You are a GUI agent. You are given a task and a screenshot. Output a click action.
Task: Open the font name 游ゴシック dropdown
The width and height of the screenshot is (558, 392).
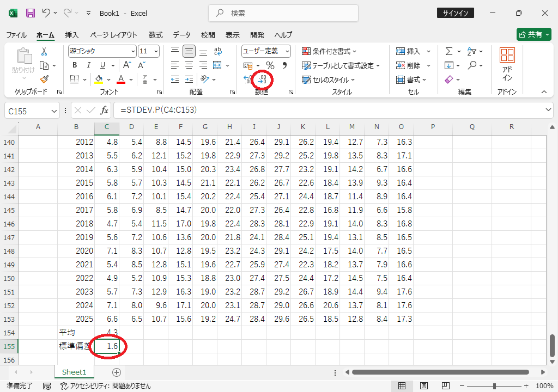point(133,52)
